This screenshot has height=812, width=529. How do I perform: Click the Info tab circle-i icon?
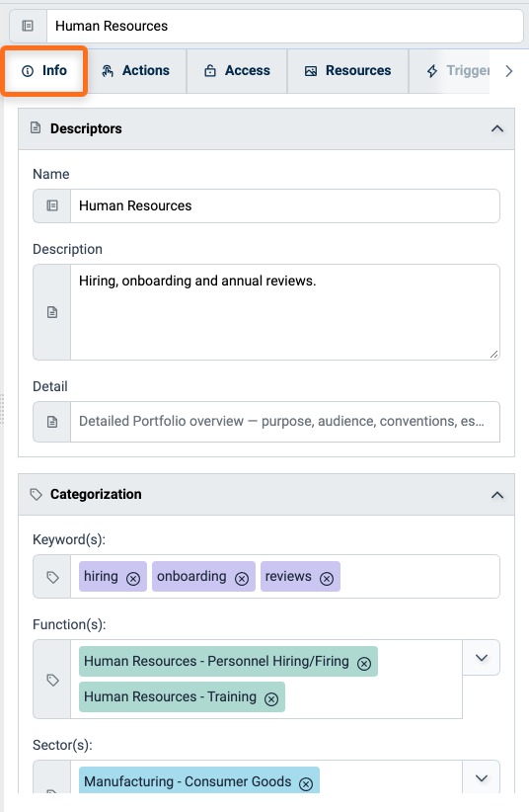click(x=28, y=71)
